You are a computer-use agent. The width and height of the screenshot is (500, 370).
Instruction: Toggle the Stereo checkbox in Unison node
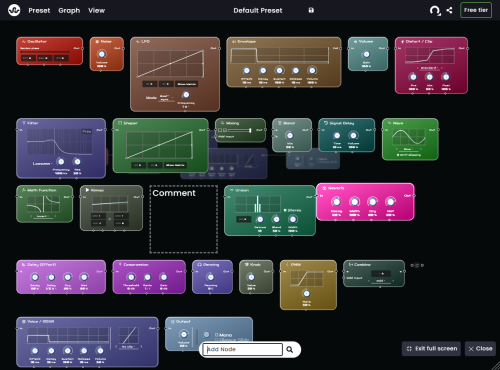285,210
